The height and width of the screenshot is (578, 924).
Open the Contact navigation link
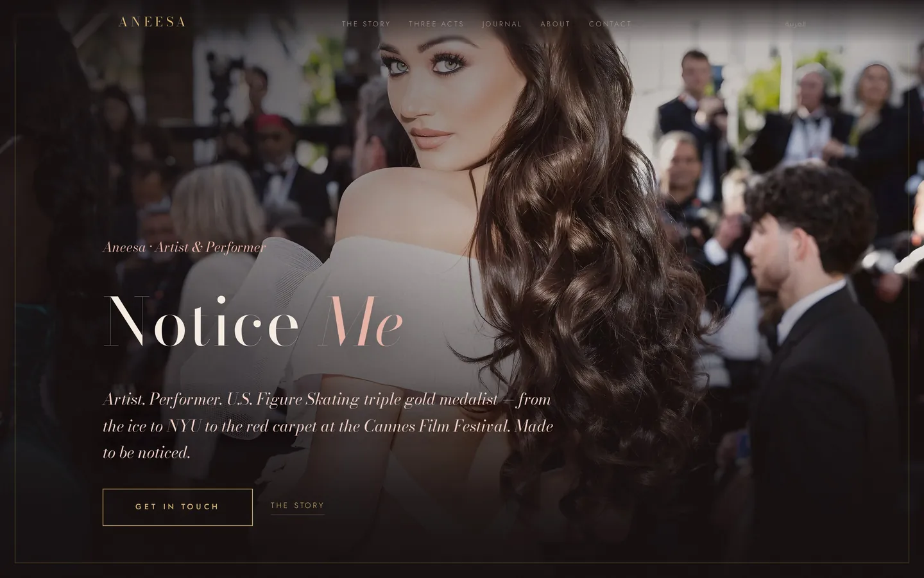coord(610,24)
